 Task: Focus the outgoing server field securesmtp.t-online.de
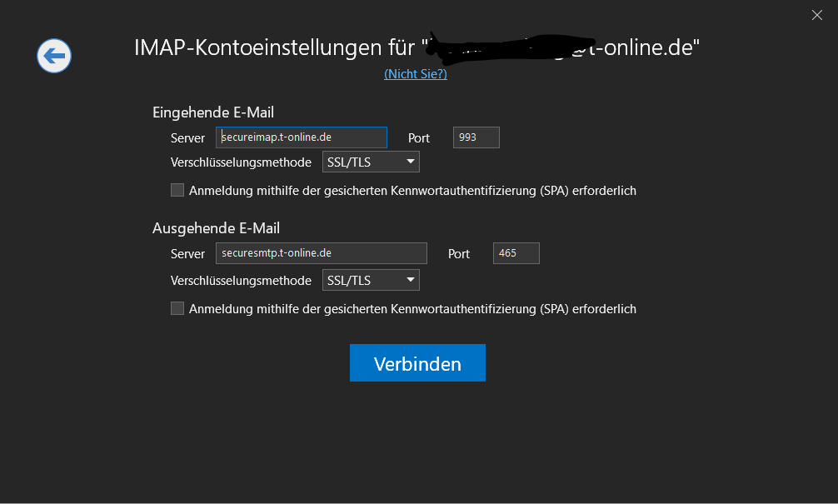point(322,253)
